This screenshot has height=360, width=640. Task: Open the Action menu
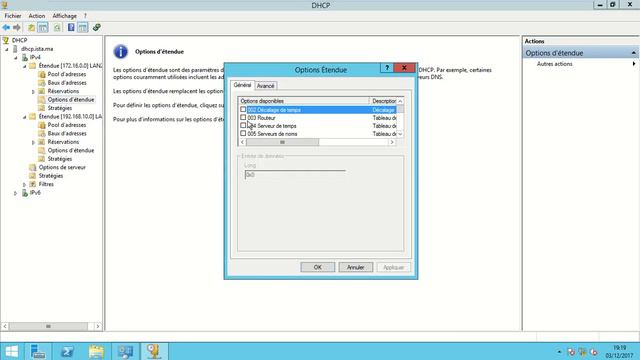[x=37, y=16]
